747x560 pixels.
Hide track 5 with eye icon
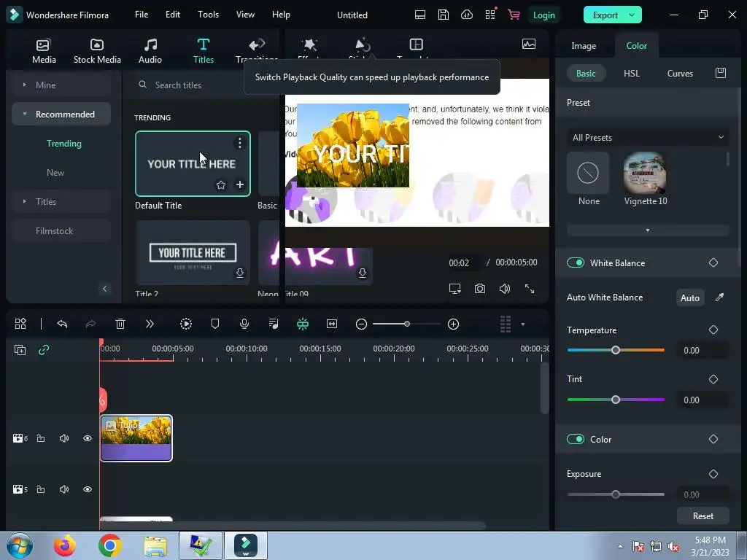click(x=88, y=489)
